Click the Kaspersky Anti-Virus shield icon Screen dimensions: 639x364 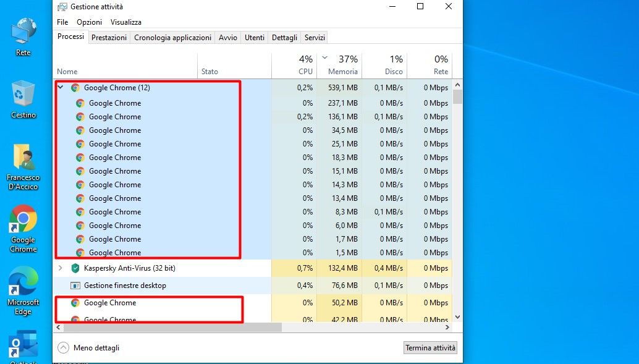point(75,268)
